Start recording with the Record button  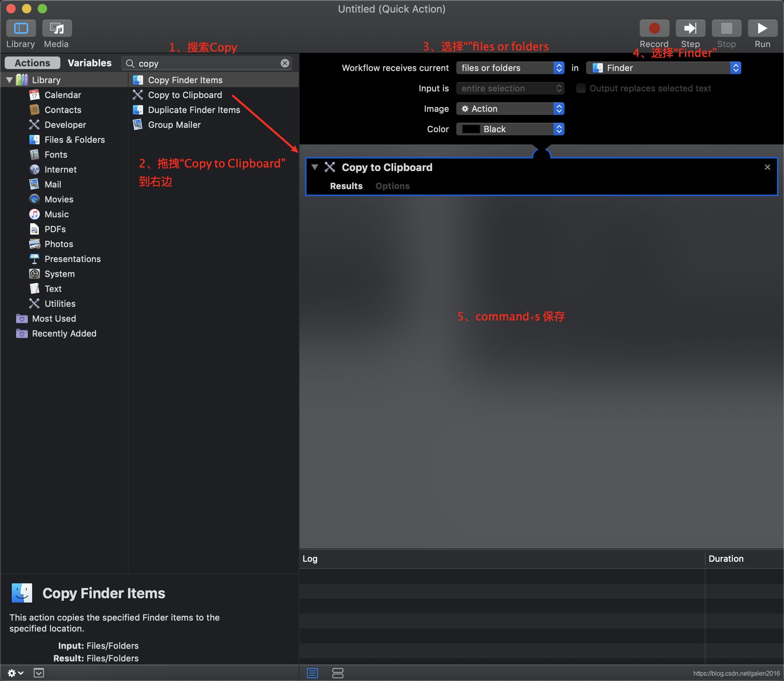click(654, 29)
